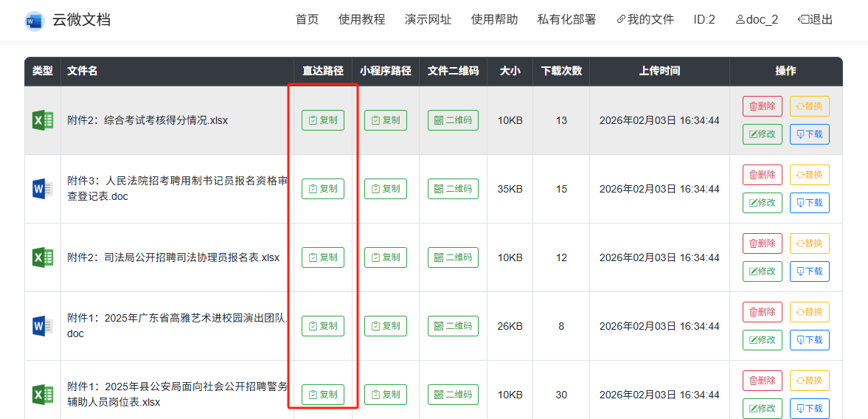This screenshot has width=868, height=419.
Task: Modify the 司法局公开招聘司法协理员报名表.xlsx entry
Action: point(763,271)
